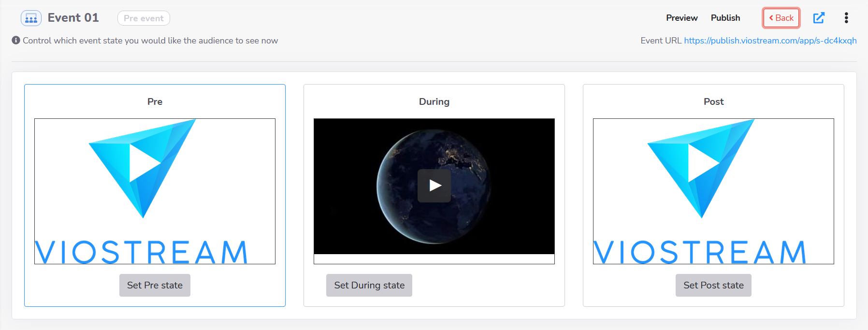
Task: Open the three-dot more options menu
Action: coord(846,18)
